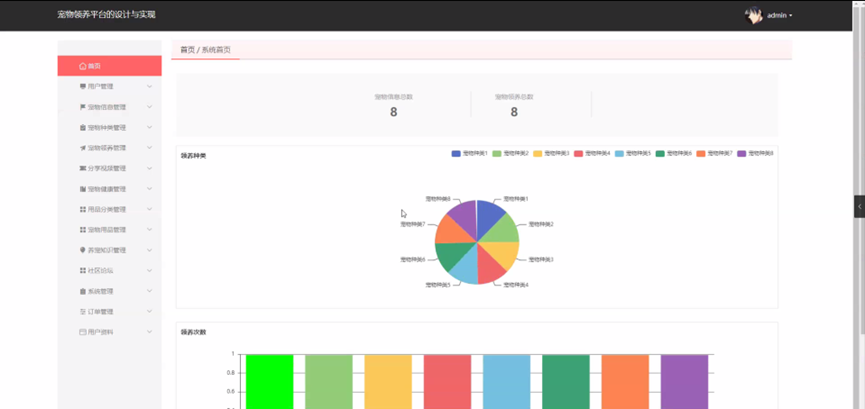Open the 宠物用品管理 menu label

(x=107, y=230)
